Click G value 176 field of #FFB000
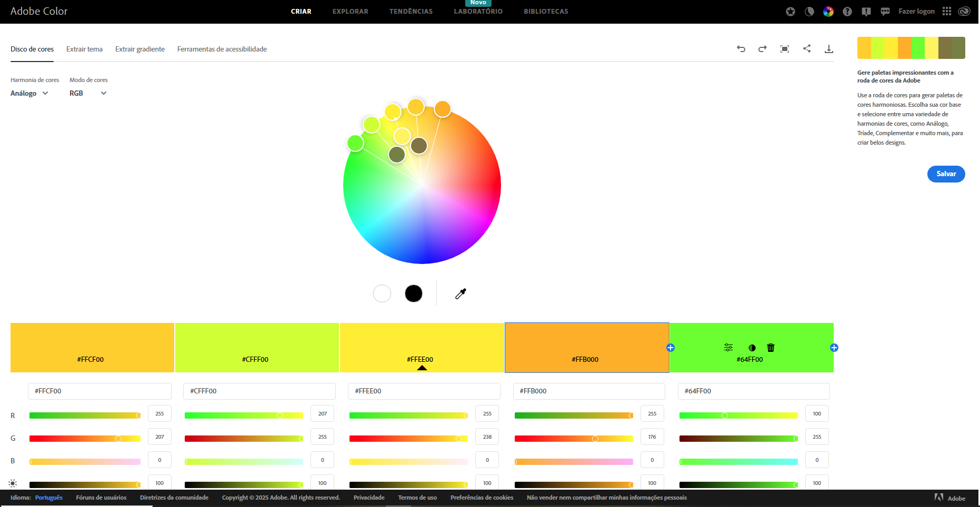 [652, 437]
